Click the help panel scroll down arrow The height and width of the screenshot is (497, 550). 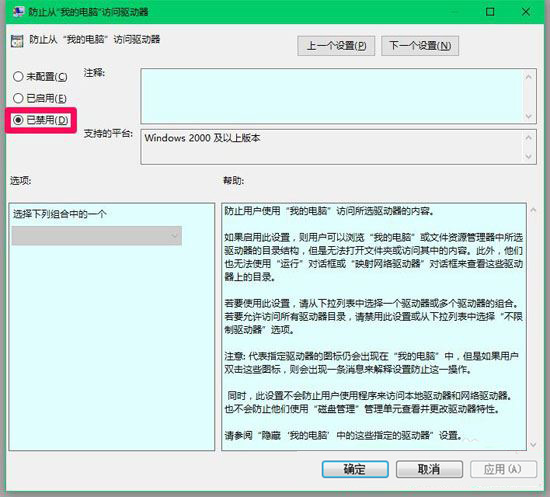click(534, 445)
